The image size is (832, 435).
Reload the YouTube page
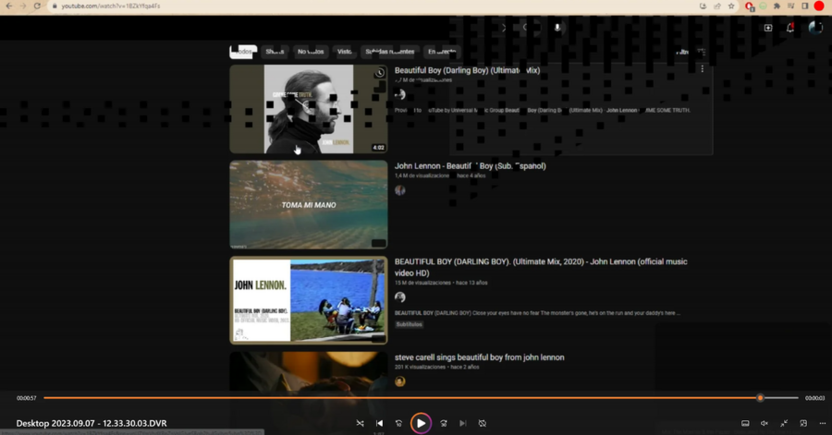coord(37,6)
